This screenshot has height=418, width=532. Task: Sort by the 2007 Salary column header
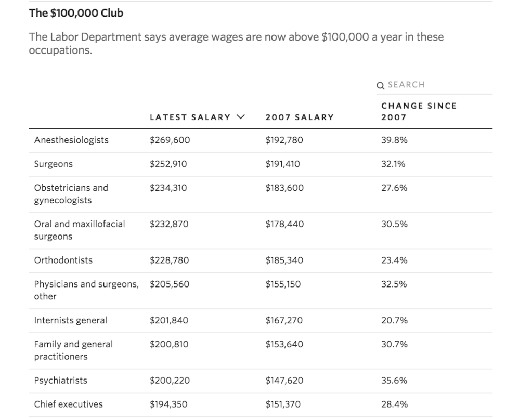click(299, 117)
